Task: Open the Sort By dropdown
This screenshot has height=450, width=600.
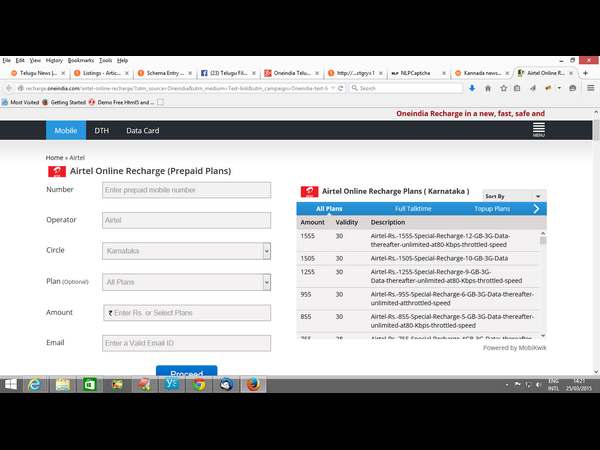Action: [514, 196]
